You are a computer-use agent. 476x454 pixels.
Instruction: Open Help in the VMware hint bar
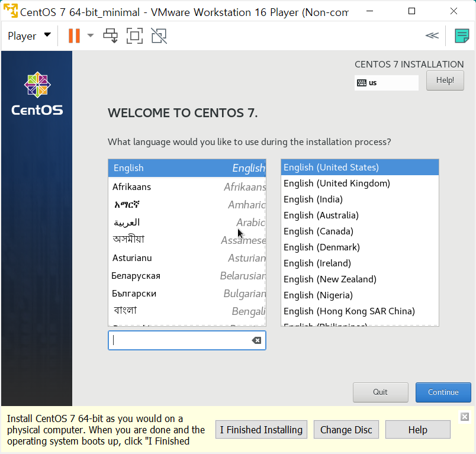click(x=418, y=430)
